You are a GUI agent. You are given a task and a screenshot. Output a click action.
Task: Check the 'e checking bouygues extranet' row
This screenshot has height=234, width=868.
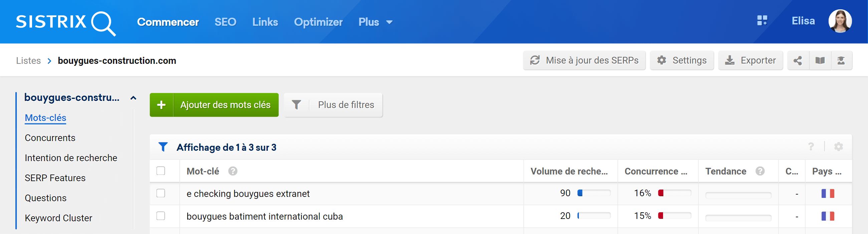click(x=161, y=193)
